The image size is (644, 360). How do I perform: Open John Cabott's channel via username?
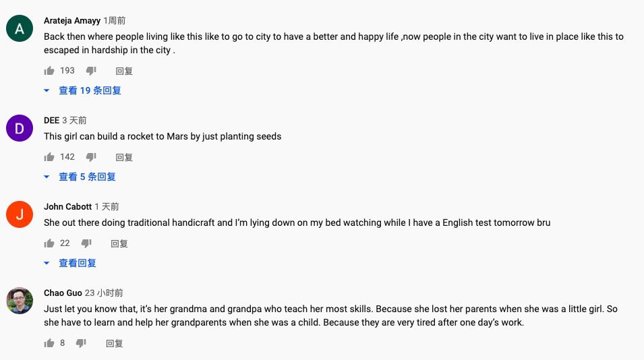(67, 206)
